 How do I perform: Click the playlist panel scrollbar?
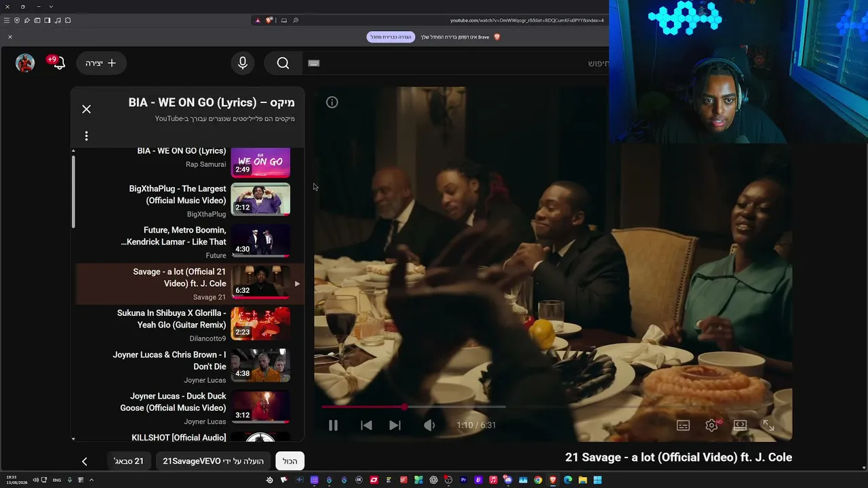click(73, 193)
